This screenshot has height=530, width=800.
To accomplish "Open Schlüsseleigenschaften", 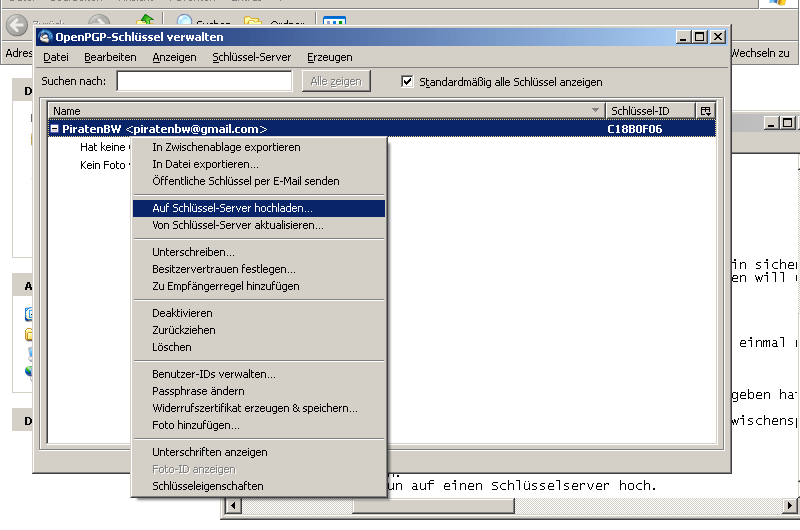I will click(x=259, y=486).
